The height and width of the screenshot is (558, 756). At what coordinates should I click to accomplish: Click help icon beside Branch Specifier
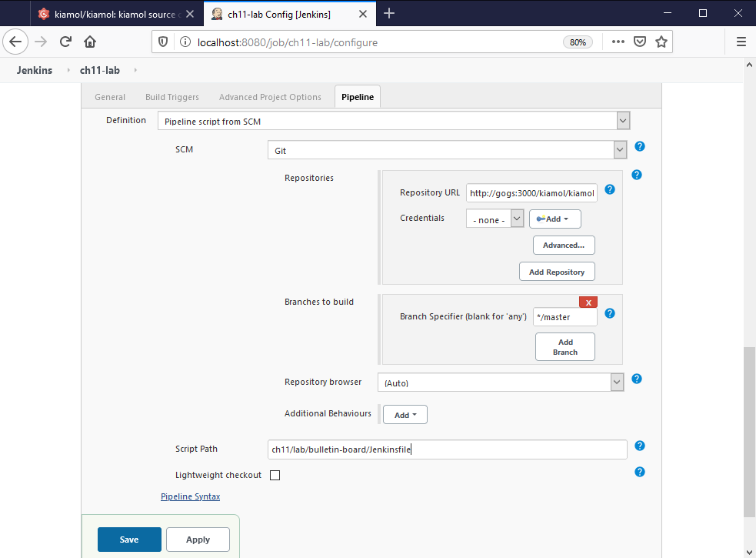click(610, 313)
